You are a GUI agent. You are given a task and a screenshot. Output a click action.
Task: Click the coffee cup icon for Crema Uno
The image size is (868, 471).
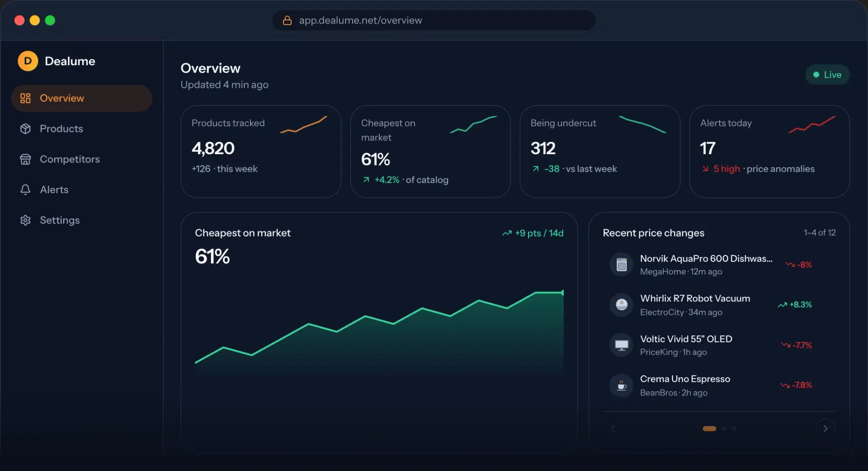click(x=622, y=386)
